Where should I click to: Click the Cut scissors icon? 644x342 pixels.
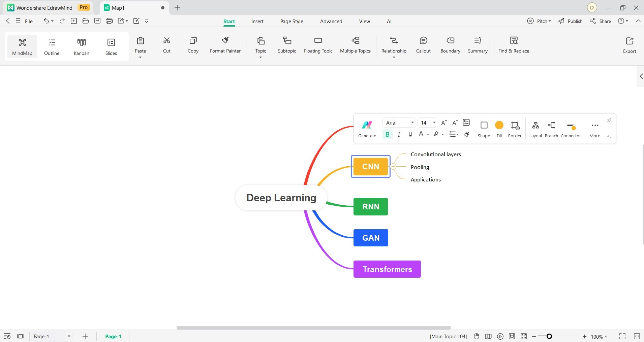click(167, 41)
